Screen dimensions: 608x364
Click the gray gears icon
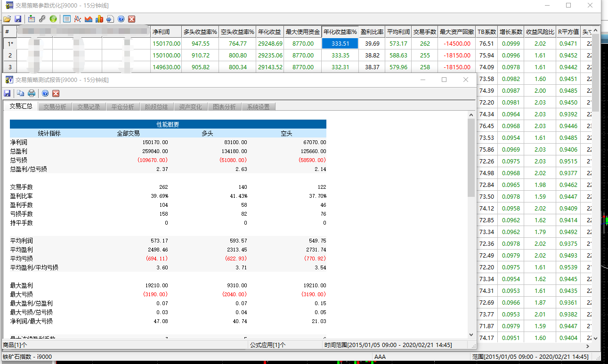coord(42,19)
